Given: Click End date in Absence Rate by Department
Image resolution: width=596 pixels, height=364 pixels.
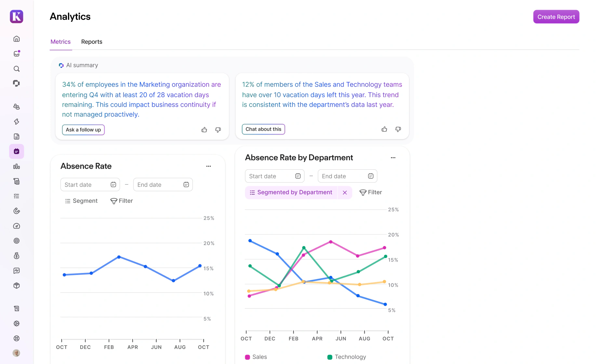Looking at the screenshot, I should point(348,176).
